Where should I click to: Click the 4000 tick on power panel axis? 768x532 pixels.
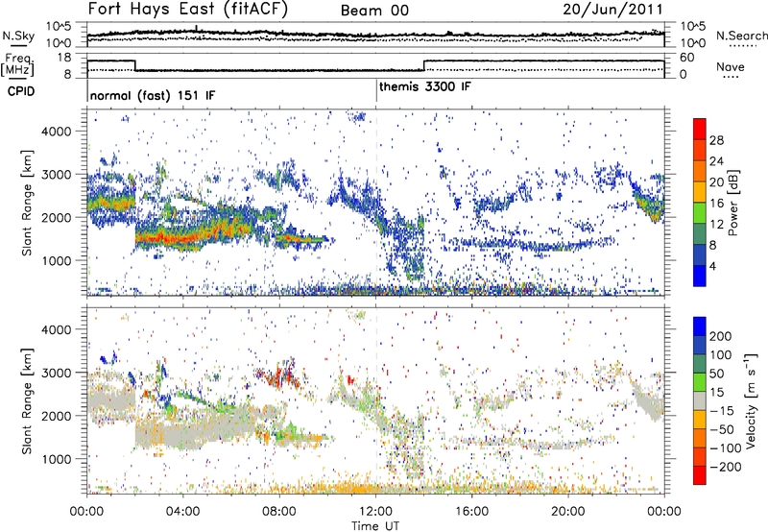pos(57,132)
